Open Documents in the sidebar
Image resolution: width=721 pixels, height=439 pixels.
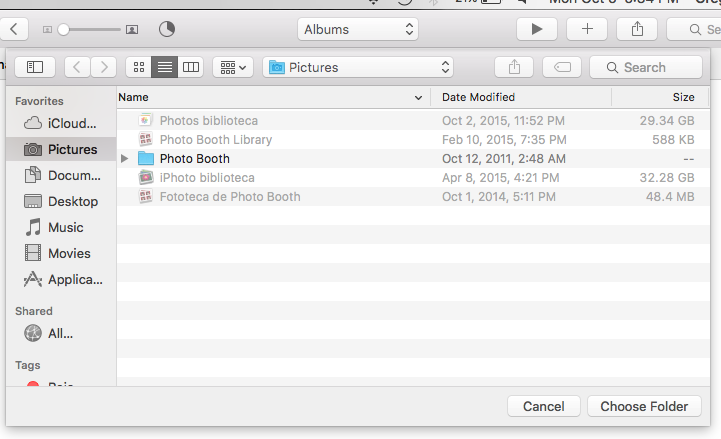pyautogui.click(x=61, y=175)
